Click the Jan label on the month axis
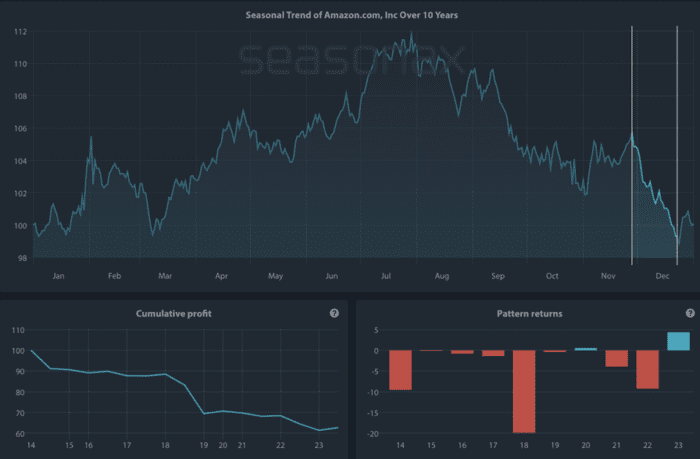This screenshot has width=700, height=459. [58, 274]
